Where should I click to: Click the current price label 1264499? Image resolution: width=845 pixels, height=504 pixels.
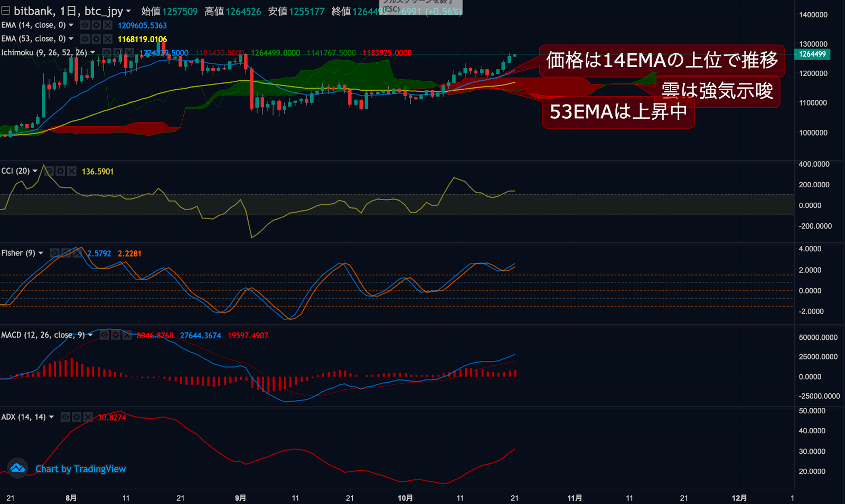[812, 54]
